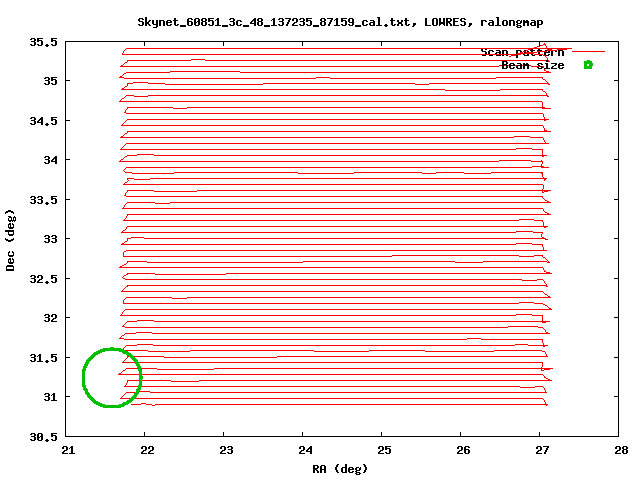640x480 pixels.
Task: Click the x-axis tick label 27
Action: pos(542,450)
